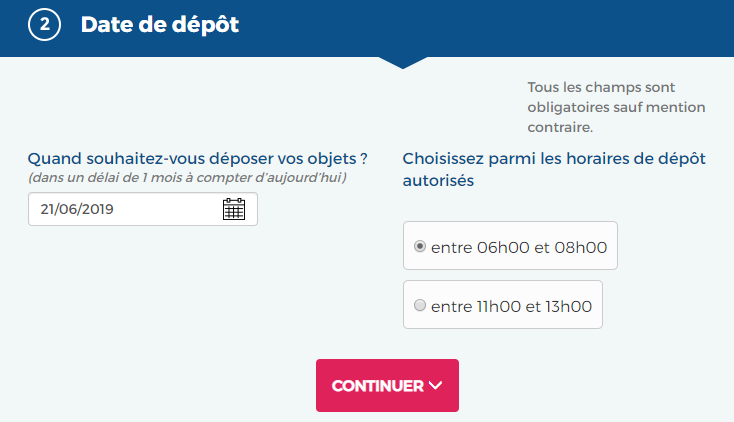Click the word 'autorisés' in the heading
This screenshot has width=734, height=422.
click(438, 180)
